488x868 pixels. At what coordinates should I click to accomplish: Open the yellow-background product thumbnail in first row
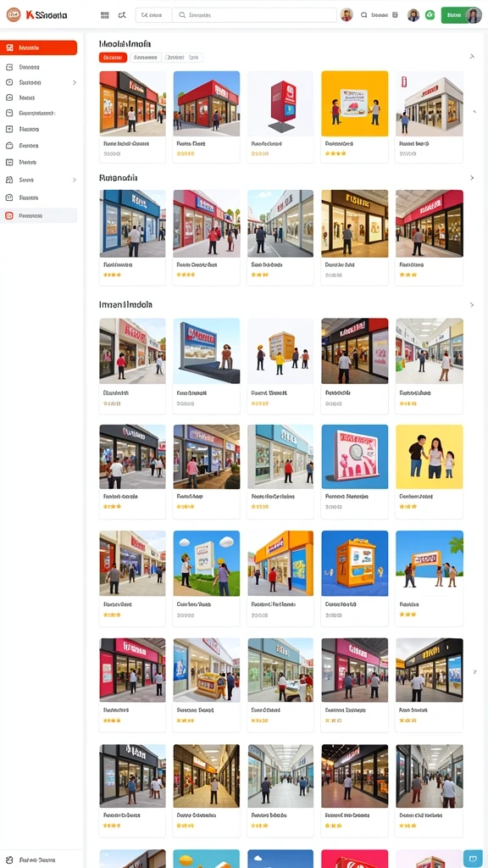tap(355, 103)
